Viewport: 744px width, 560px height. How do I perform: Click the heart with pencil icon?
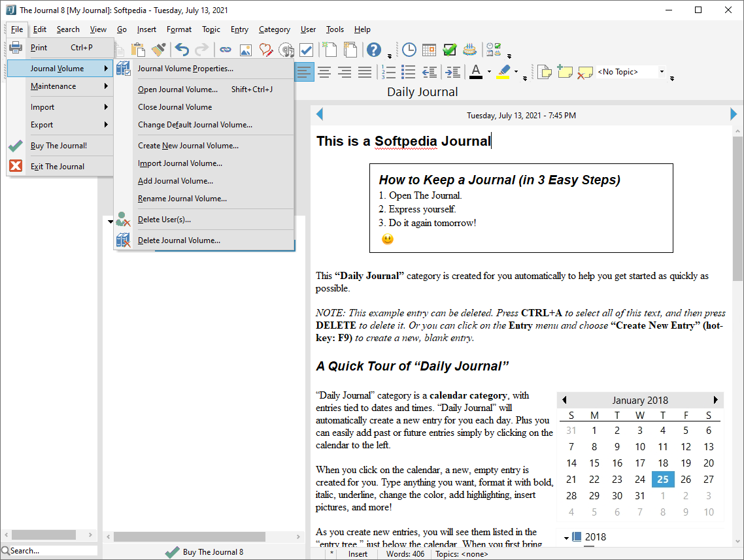click(266, 49)
